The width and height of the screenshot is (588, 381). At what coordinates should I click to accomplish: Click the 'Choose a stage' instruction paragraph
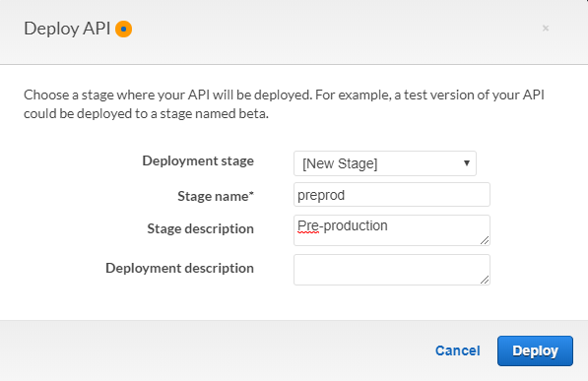click(284, 104)
